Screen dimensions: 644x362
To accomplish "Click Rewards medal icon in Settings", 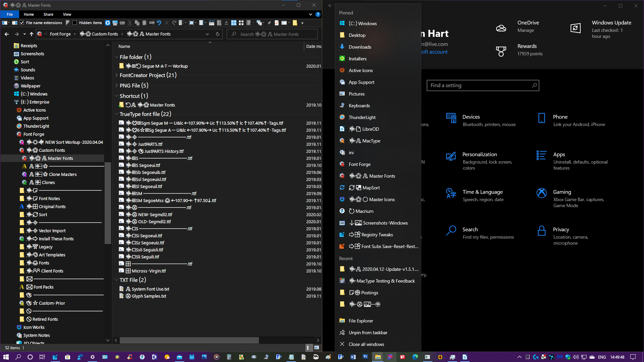I will (501, 51).
